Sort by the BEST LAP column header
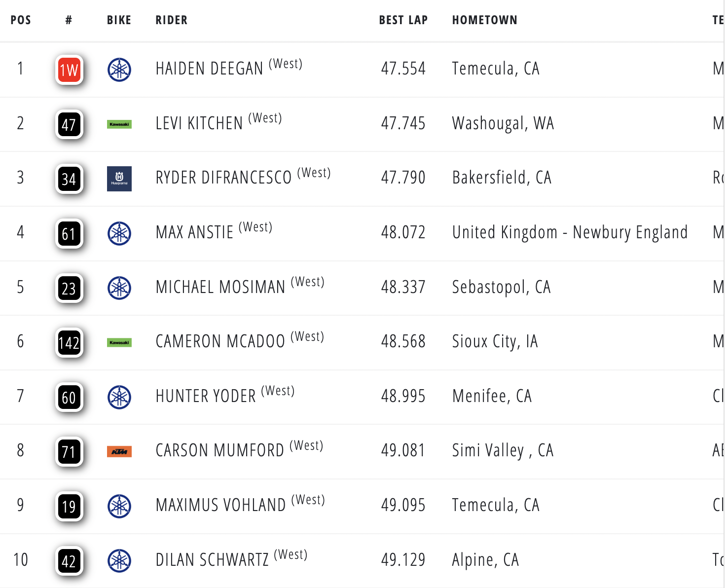The width and height of the screenshot is (728, 588). (x=403, y=20)
